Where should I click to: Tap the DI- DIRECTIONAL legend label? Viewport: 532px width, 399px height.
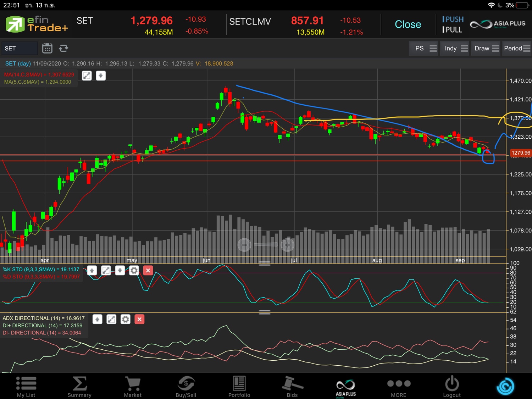pyautogui.click(x=42, y=333)
